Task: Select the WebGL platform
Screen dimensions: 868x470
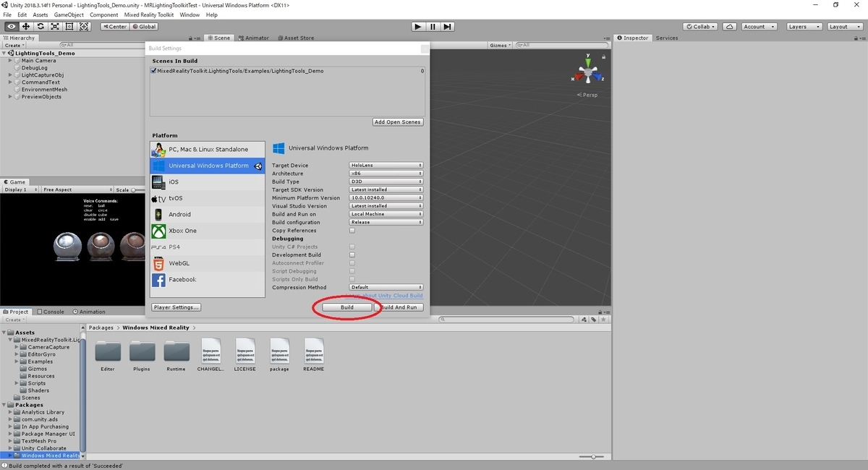Action: tap(208, 263)
